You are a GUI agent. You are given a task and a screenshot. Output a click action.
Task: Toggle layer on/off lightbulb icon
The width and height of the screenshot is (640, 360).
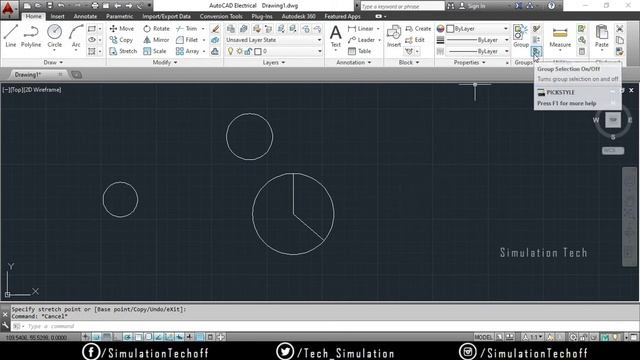[230, 51]
